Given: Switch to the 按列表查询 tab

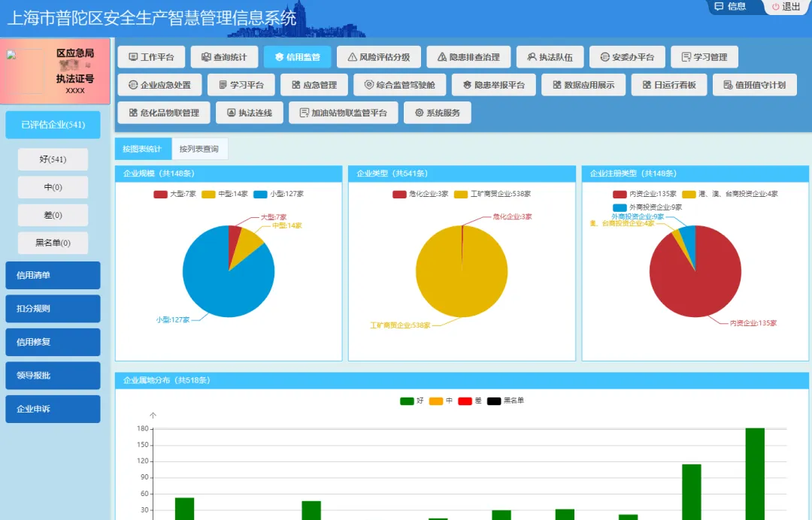Looking at the screenshot, I should point(199,149).
